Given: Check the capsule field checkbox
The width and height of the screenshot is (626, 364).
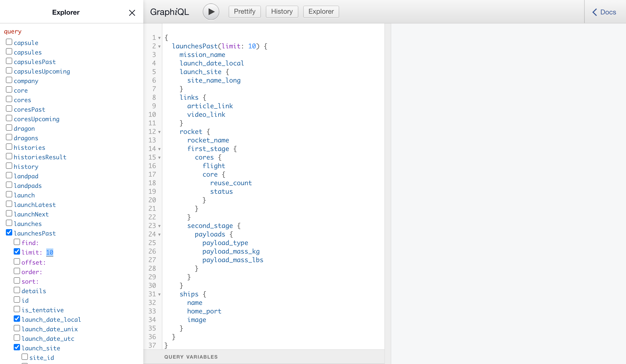Looking at the screenshot, I should pyautogui.click(x=9, y=42).
